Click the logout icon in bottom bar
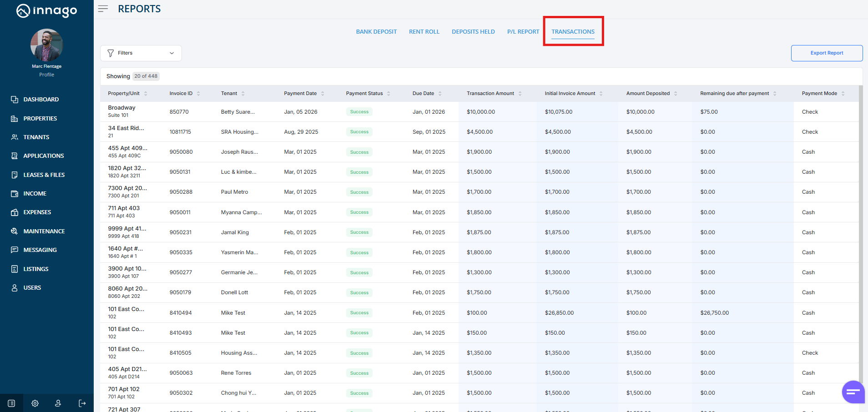This screenshot has height=412, width=868. pos(82,403)
